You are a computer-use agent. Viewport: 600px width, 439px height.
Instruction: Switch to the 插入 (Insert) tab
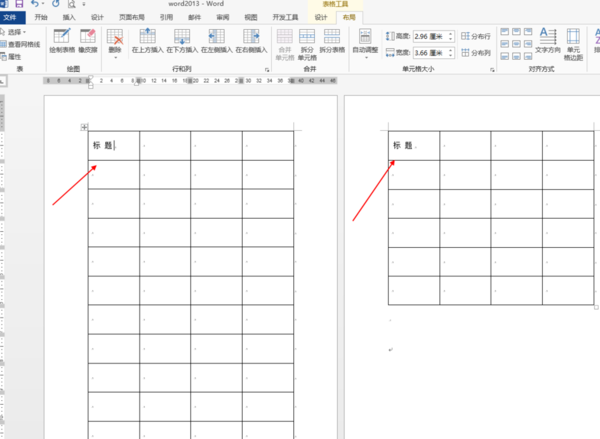click(69, 17)
